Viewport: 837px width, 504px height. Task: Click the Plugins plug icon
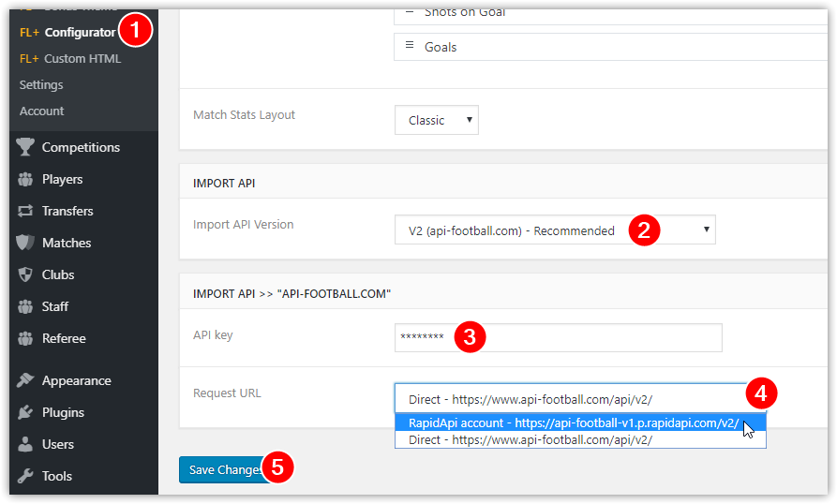(x=25, y=412)
